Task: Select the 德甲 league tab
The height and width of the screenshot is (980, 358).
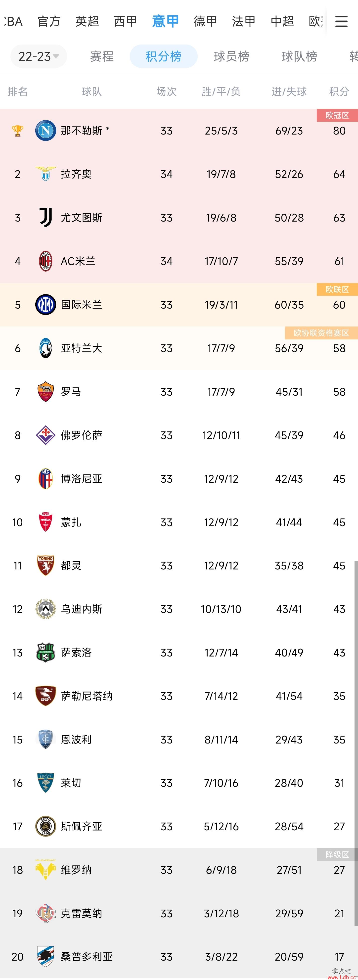Action: 205,21
